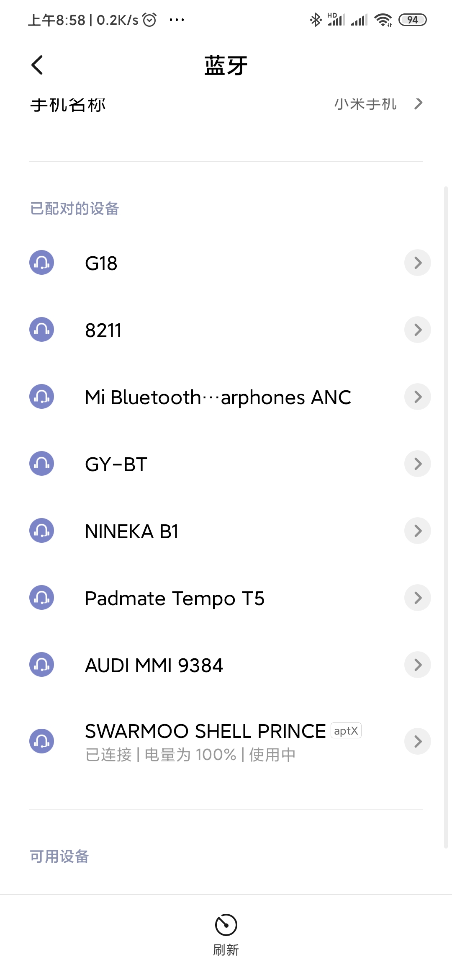Tap the headset icon for SWARMOO SHELL PRINCE
This screenshot has height=980, width=452.
tap(41, 741)
